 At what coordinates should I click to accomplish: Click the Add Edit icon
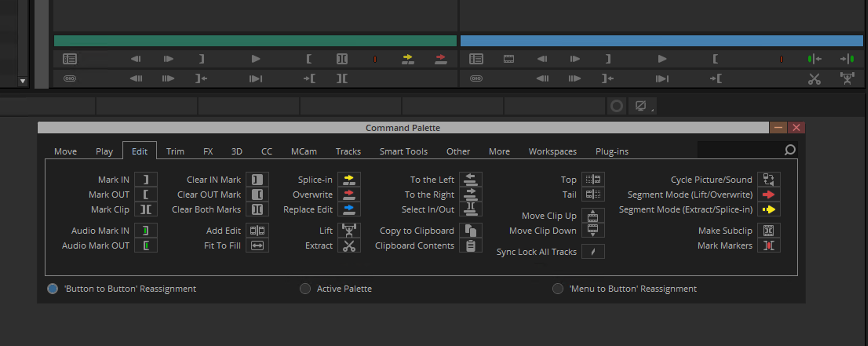click(x=257, y=231)
